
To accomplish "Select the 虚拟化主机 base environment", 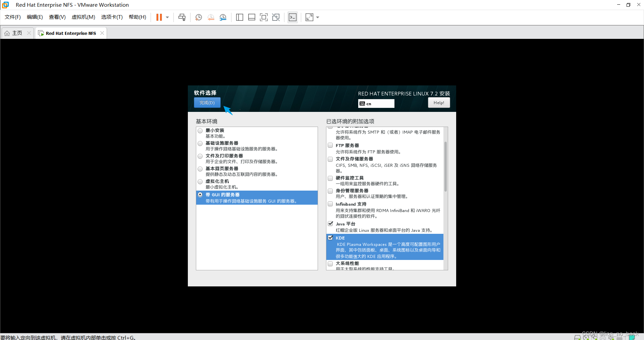I will pos(200,182).
